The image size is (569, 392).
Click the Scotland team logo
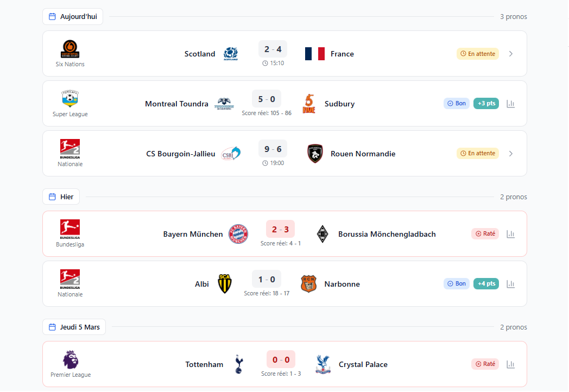tap(231, 54)
